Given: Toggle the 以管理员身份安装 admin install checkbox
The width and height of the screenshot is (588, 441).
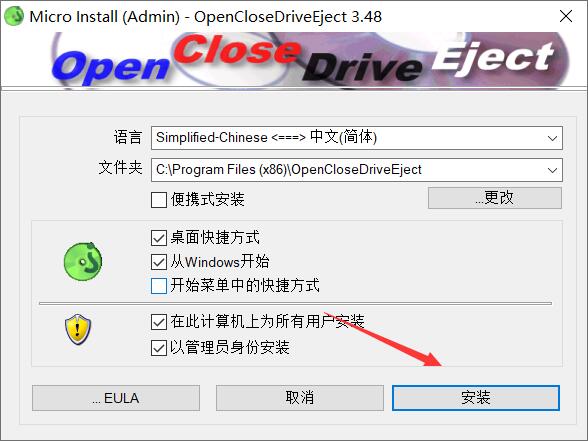Looking at the screenshot, I should (x=159, y=348).
